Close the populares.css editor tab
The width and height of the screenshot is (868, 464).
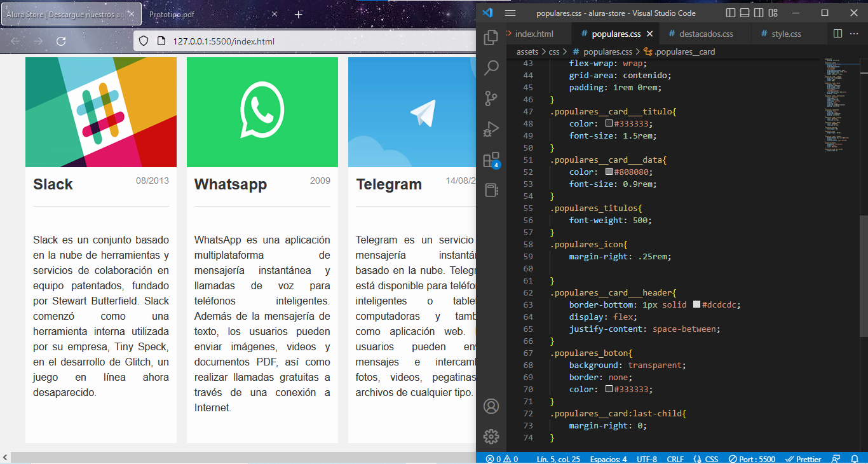pos(649,34)
